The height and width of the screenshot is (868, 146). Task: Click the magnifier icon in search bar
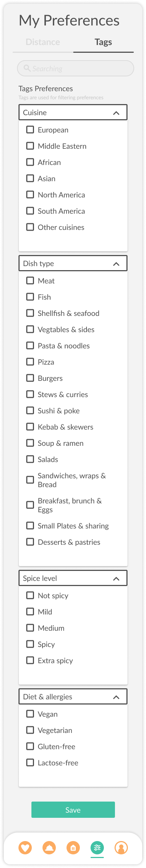pyautogui.click(x=27, y=68)
